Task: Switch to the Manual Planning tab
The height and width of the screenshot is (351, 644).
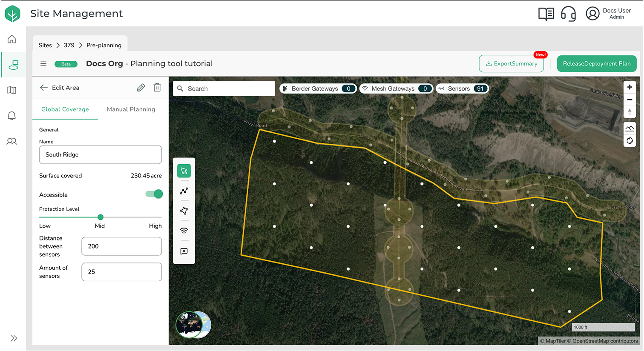Action: point(131,109)
